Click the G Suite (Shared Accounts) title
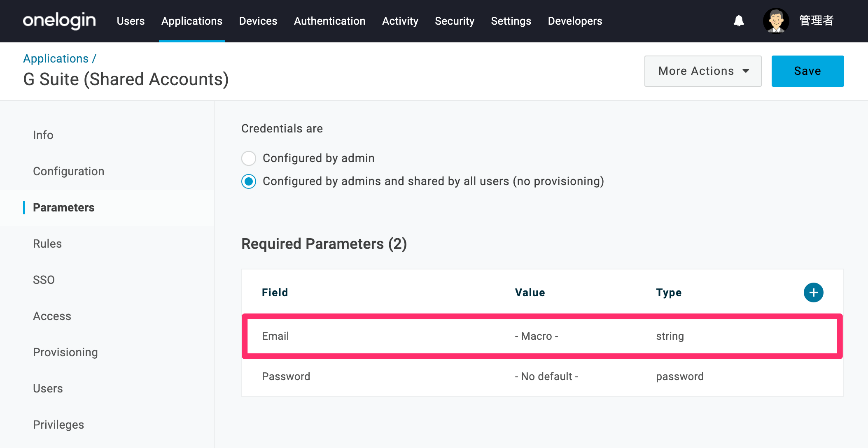The image size is (868, 448). tap(126, 79)
